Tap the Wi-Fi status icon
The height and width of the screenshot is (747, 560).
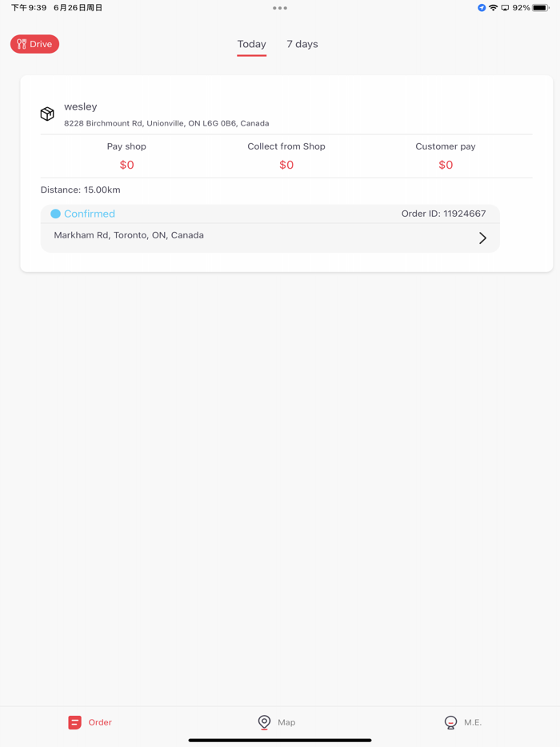pos(494,8)
